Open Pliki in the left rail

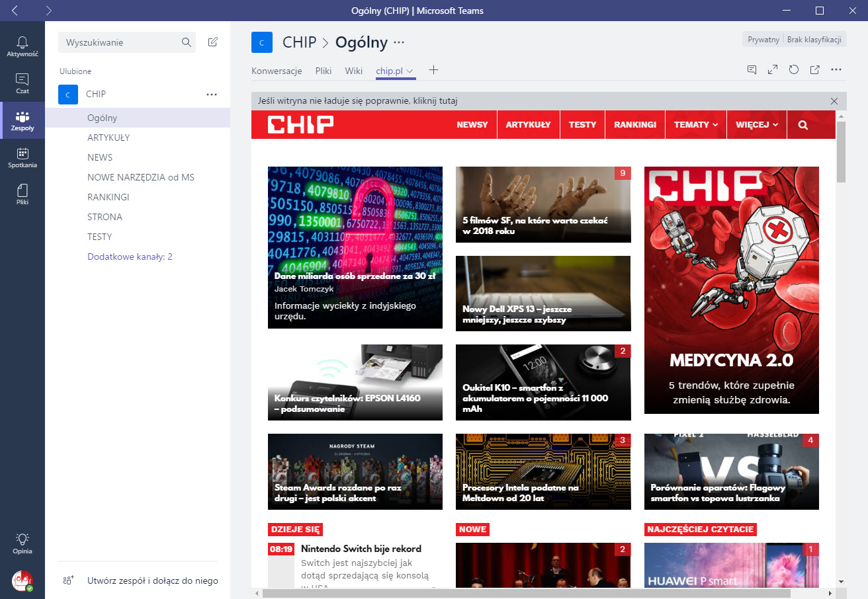22,194
